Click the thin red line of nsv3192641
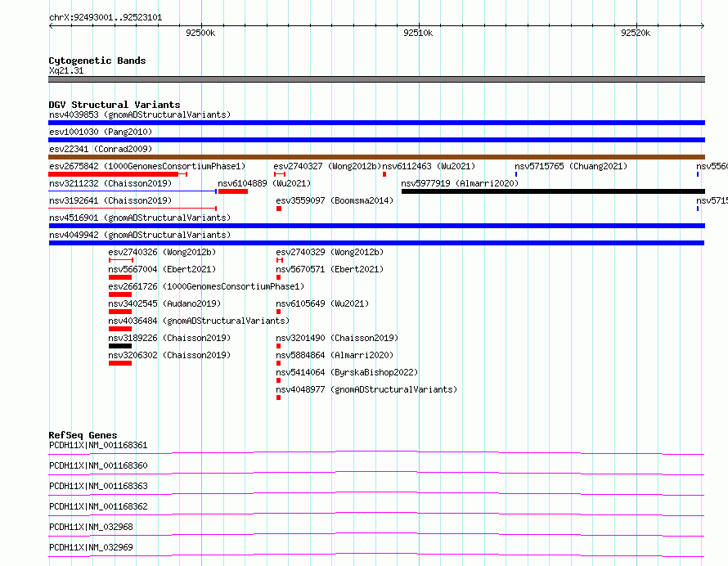This screenshot has width=728, height=566. (133, 209)
